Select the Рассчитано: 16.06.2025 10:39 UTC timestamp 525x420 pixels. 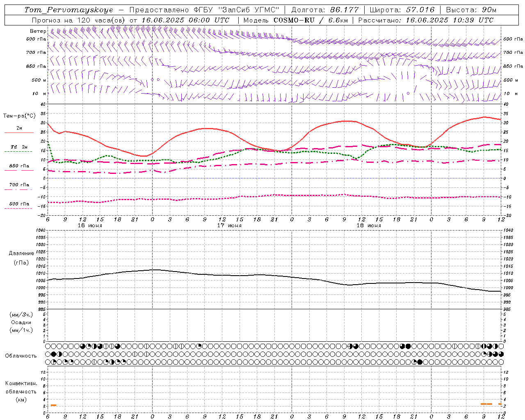coord(426,20)
